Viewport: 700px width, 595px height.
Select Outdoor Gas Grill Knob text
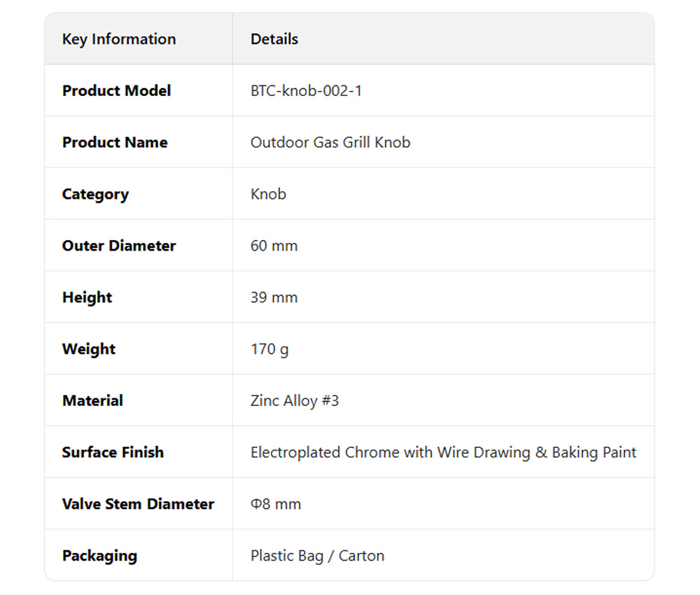(x=330, y=143)
